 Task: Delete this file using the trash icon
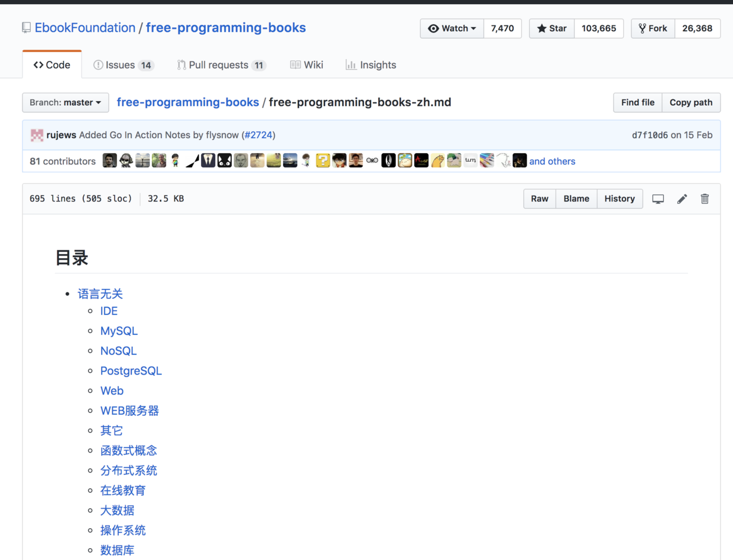(x=705, y=199)
